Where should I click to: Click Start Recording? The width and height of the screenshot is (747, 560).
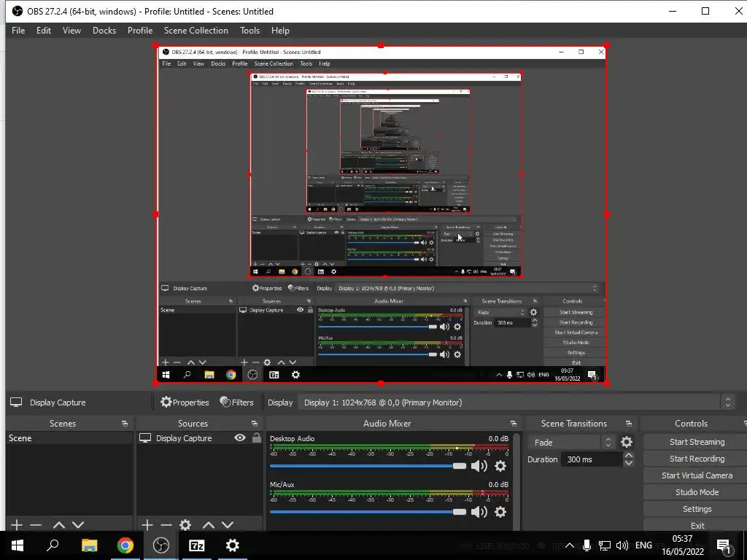[697, 459]
